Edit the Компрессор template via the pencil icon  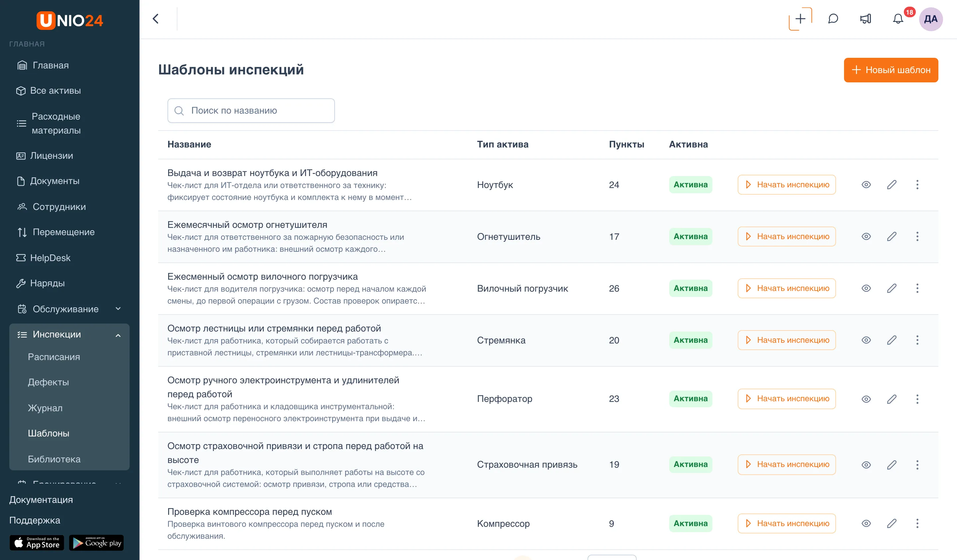coord(892,523)
